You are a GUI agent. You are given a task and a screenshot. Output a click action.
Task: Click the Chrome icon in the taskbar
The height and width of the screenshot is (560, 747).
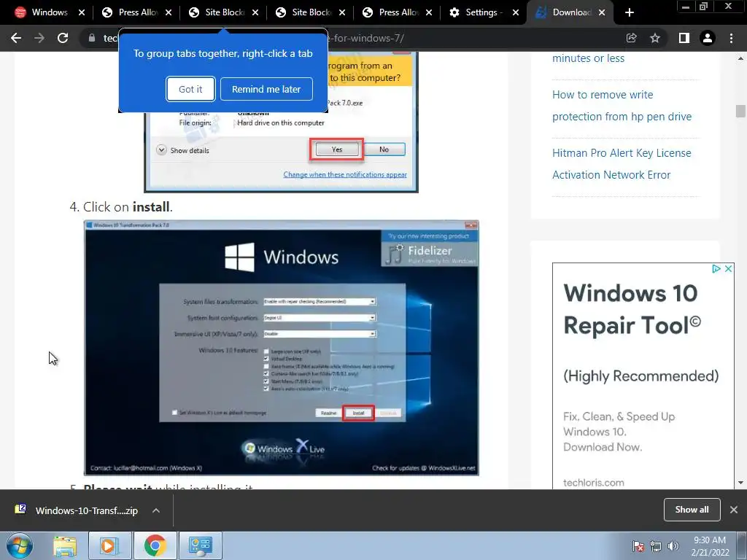(x=155, y=545)
